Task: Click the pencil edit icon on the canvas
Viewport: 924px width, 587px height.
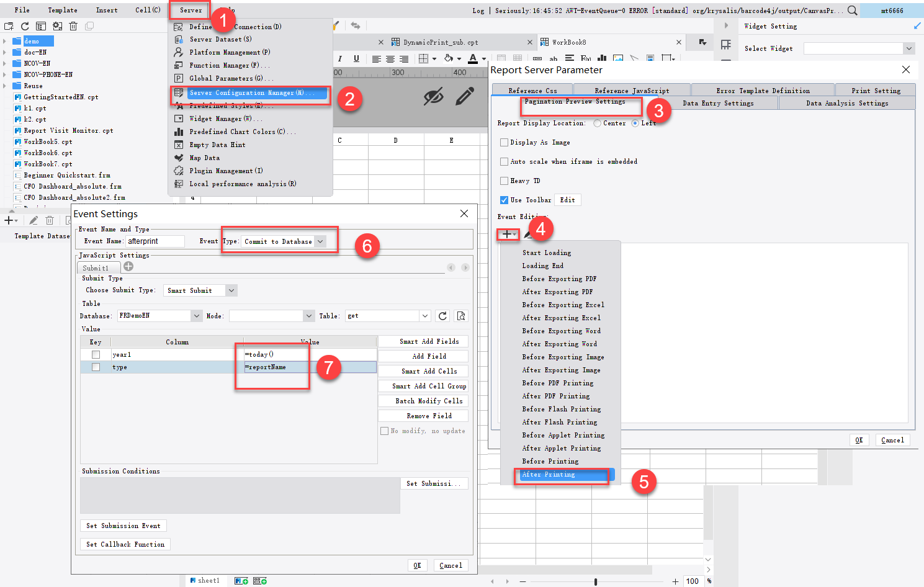Action: [x=464, y=96]
